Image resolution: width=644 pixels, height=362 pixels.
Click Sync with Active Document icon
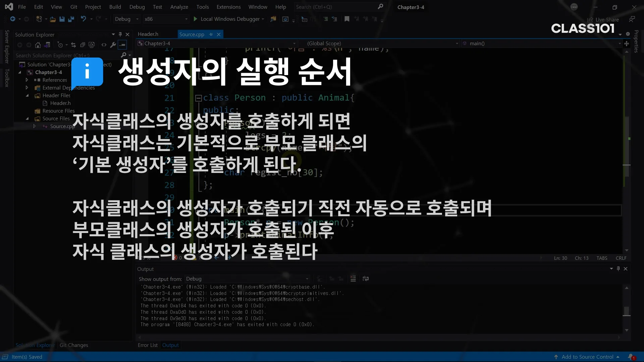[x=73, y=45]
